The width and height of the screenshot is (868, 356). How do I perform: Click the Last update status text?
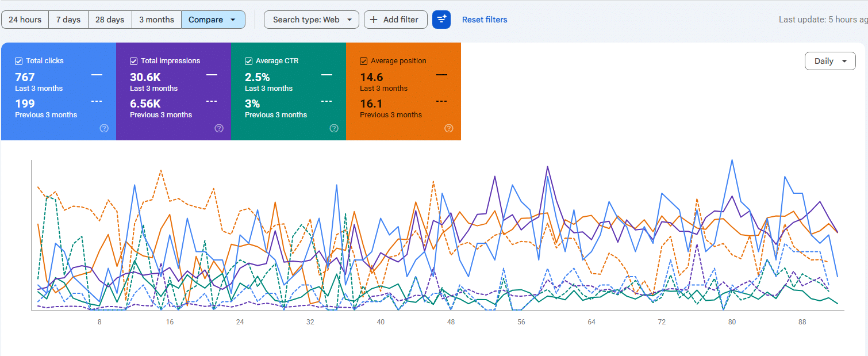pos(823,20)
